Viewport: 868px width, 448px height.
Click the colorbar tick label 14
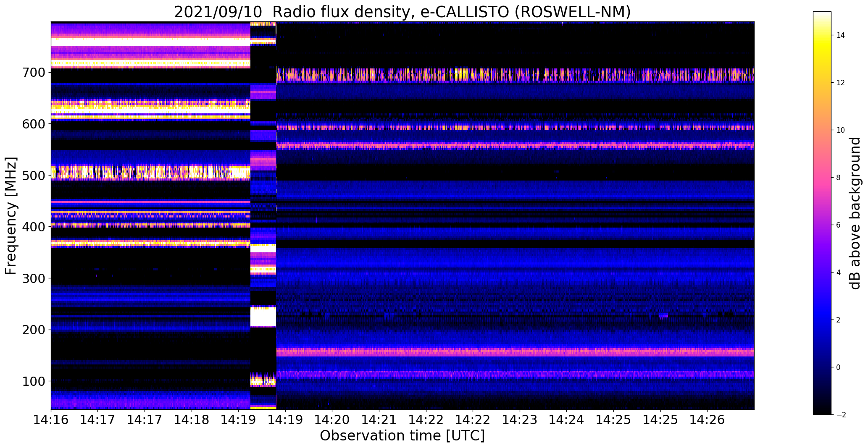(841, 35)
